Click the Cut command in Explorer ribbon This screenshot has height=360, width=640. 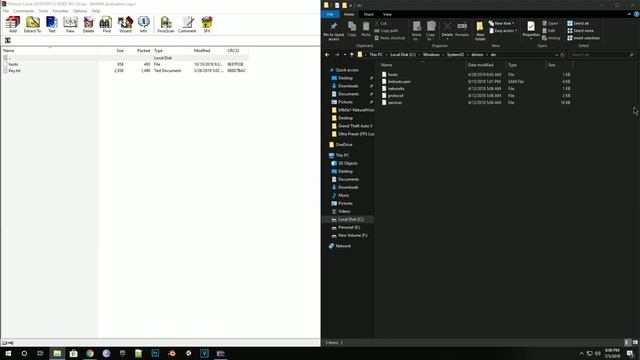[380, 24]
